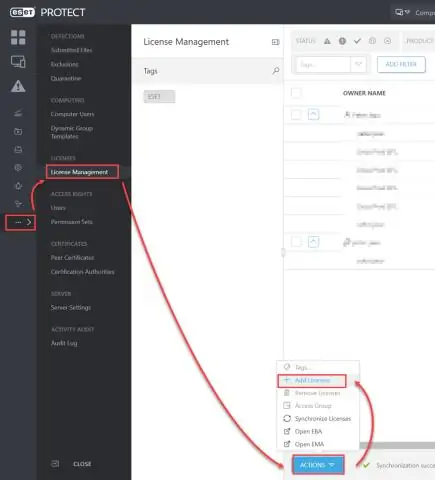435x480 pixels.
Task: Open the Computers monitor icon in sidebar
Action: point(18,62)
